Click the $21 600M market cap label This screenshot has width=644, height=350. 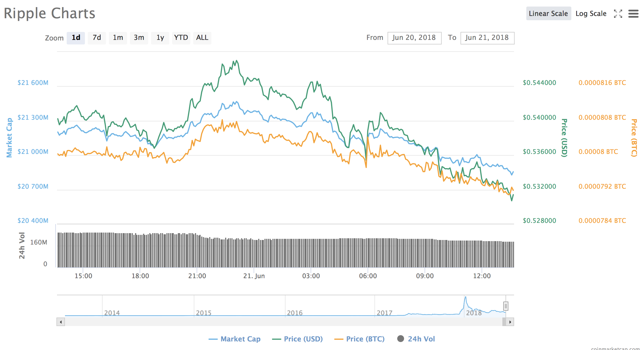pyautogui.click(x=33, y=83)
